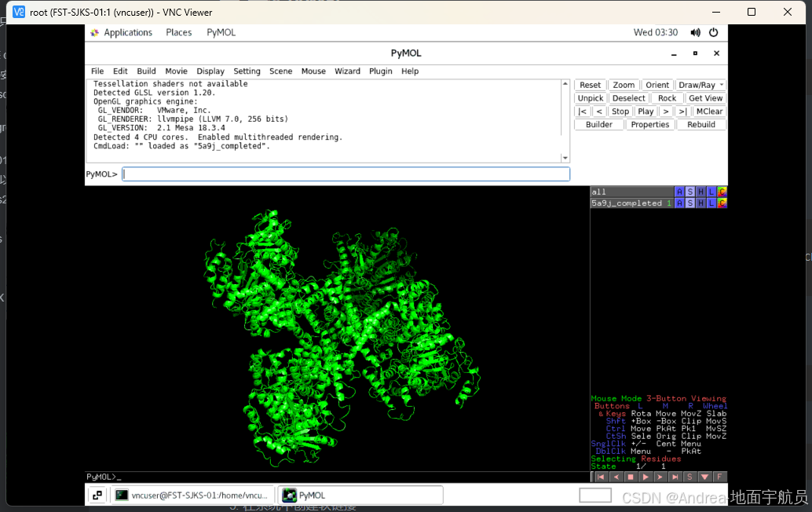The image size is (812, 512).
Task: Open the Show menu for 'all'
Action: [x=689, y=192]
